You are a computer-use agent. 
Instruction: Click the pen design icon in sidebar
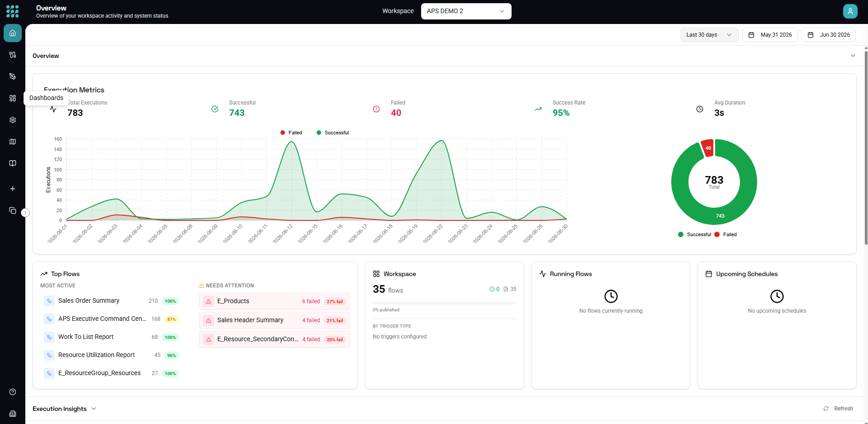pos(13,76)
